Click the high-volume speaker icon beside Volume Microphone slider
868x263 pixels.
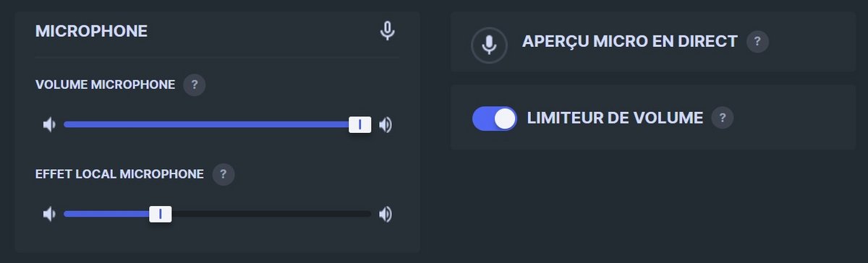tap(386, 125)
